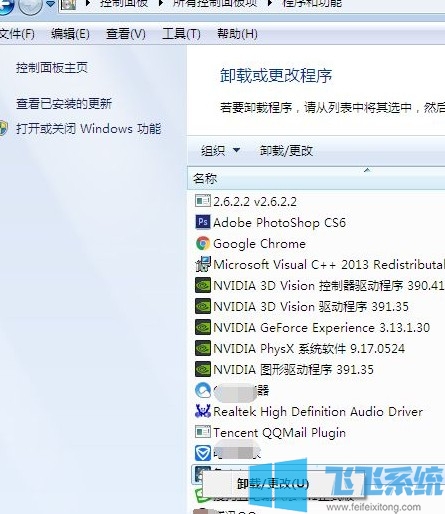Select NVIDIA 图形驱动程序 391.35 entry
Image resolution: width=445 pixels, height=514 pixels.
[x=293, y=370]
